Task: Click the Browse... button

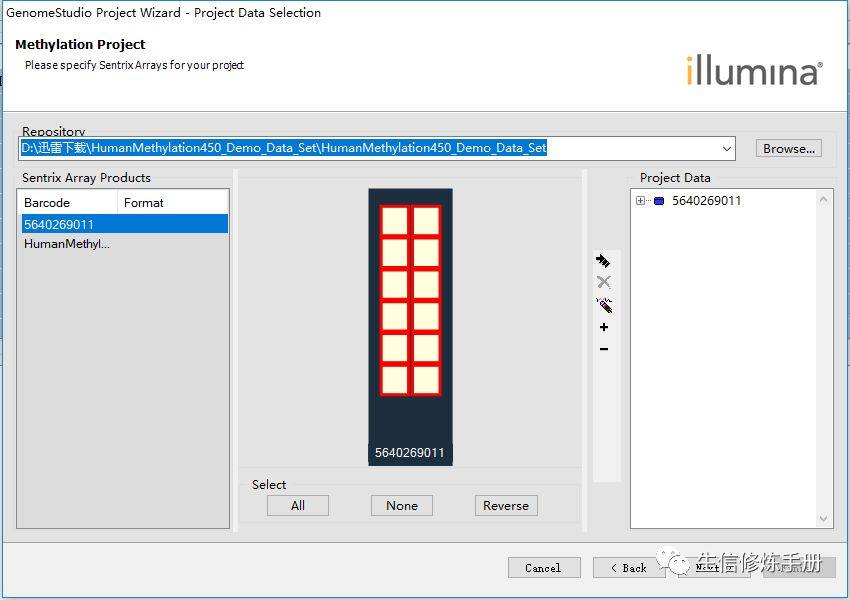Action: point(789,149)
